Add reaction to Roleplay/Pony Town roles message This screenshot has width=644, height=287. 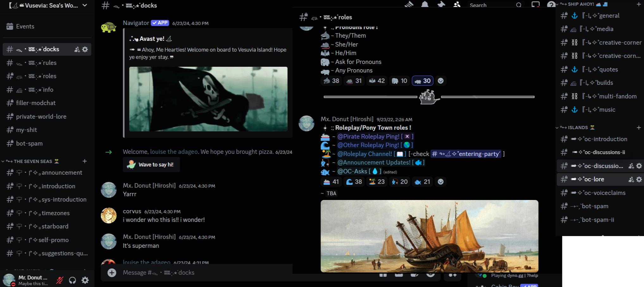[x=441, y=182]
